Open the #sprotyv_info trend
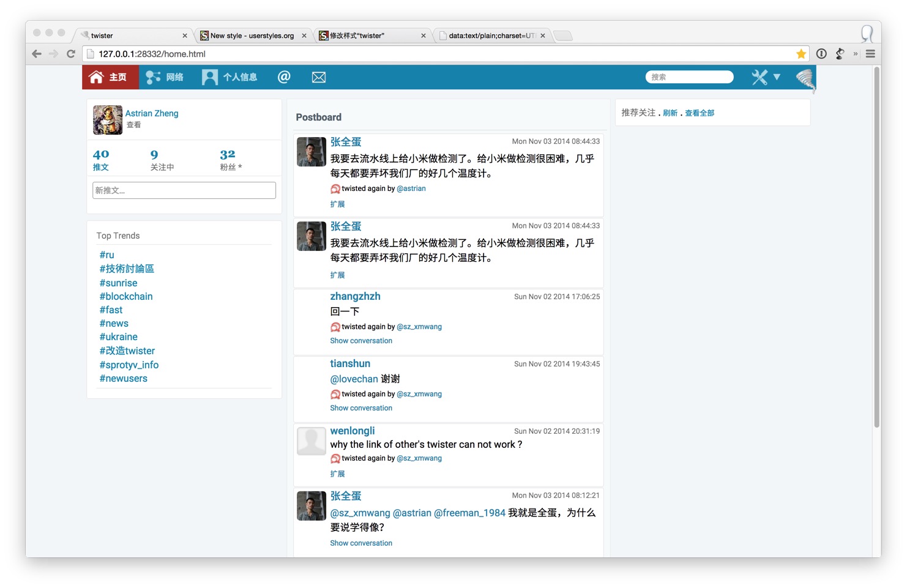The width and height of the screenshot is (907, 588). (129, 365)
